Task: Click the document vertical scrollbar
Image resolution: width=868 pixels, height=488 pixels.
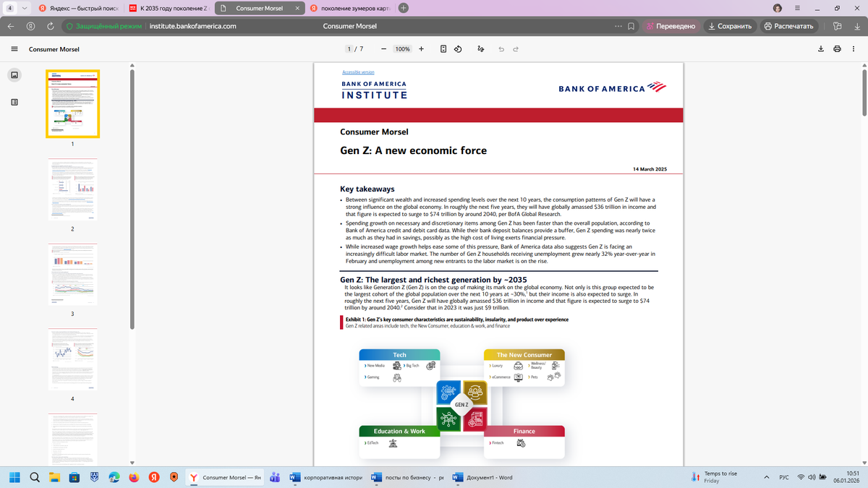Action: pyautogui.click(x=864, y=93)
